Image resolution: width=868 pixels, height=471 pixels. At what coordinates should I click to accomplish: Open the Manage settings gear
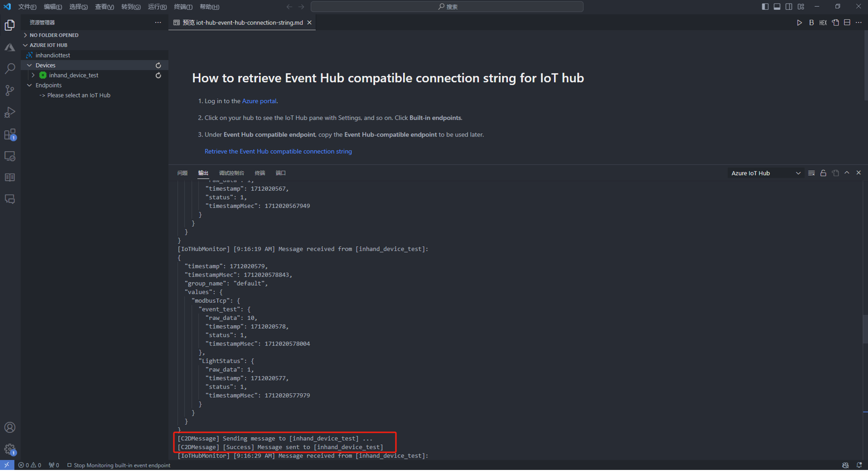[x=9, y=449]
